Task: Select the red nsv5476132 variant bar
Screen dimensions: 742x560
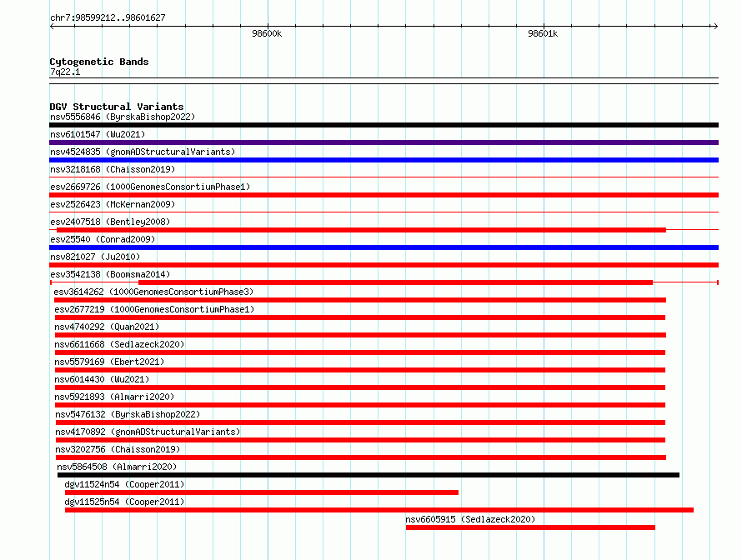Action: [x=361, y=422]
